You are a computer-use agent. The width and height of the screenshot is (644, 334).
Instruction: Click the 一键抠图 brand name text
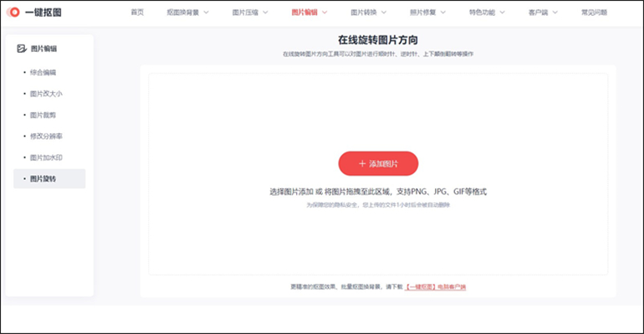pyautogui.click(x=43, y=13)
